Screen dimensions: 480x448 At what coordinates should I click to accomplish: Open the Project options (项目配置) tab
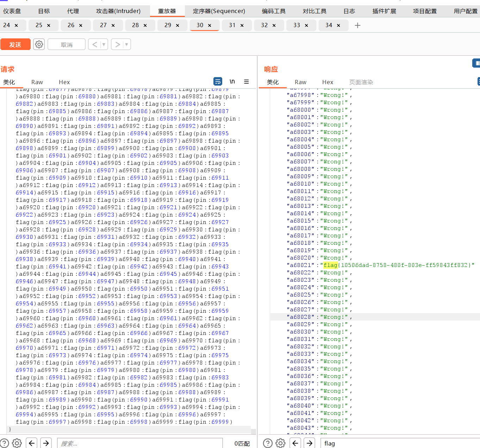(425, 11)
